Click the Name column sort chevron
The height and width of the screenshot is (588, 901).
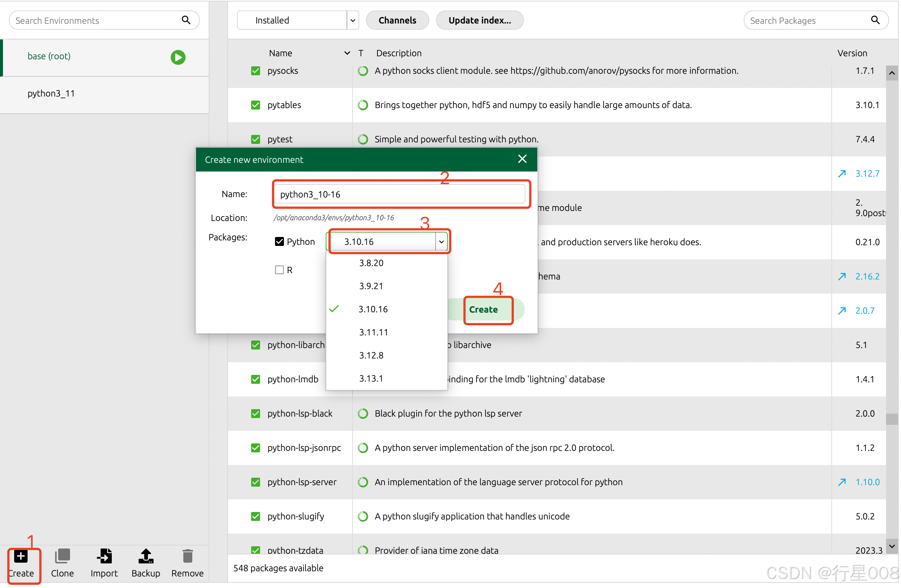tap(347, 53)
